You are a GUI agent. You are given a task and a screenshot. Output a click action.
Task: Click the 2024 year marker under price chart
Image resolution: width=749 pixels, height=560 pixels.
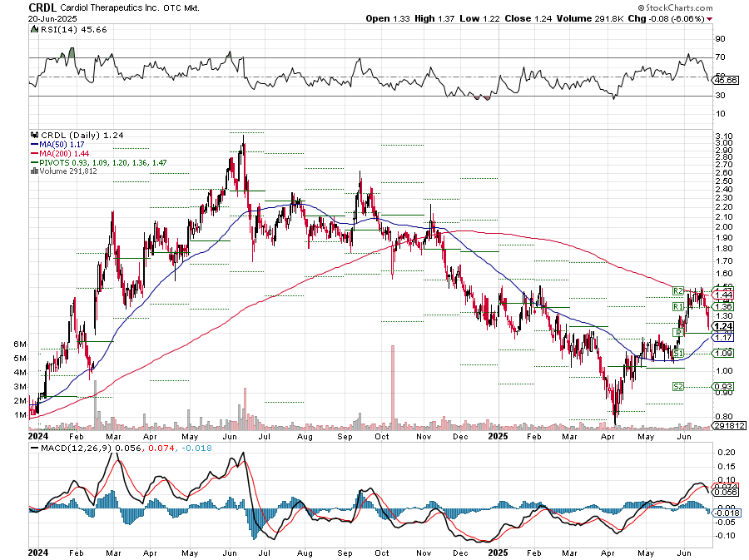[x=38, y=436]
